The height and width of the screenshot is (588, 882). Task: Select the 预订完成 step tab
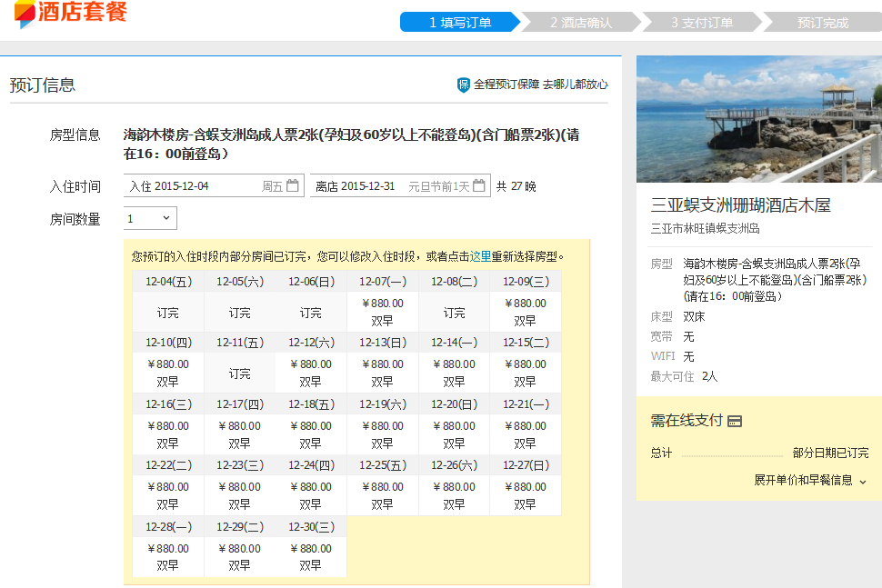pos(822,23)
